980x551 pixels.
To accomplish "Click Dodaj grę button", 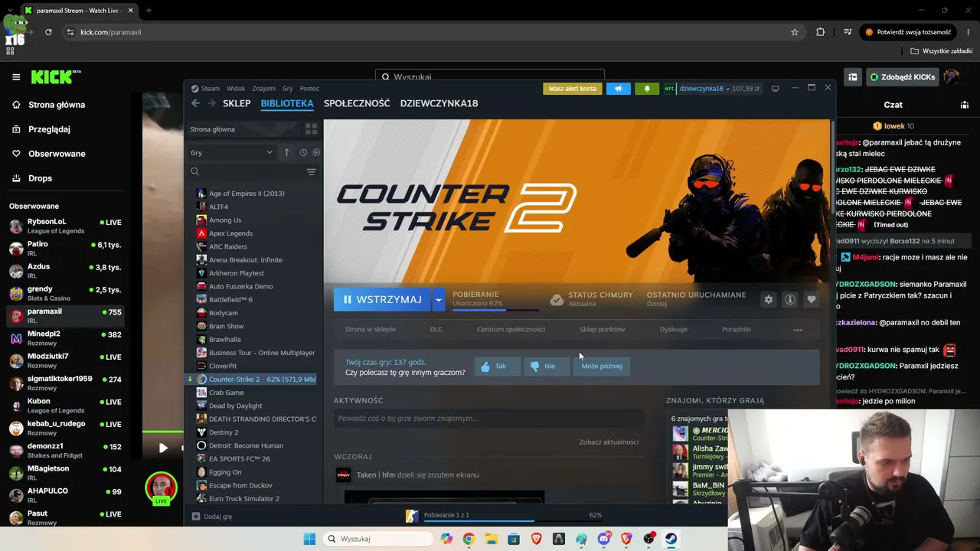I will pyautogui.click(x=212, y=517).
